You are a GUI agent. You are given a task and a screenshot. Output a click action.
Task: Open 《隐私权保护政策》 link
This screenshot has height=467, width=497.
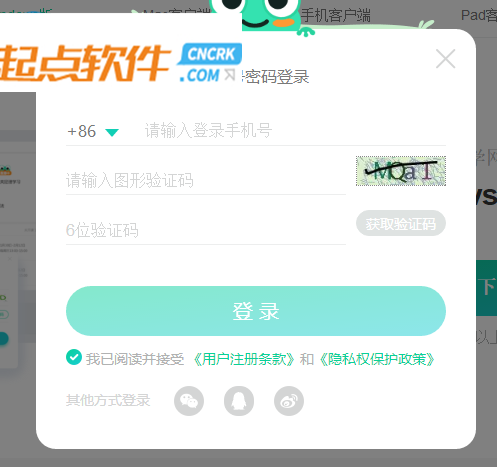377,359
